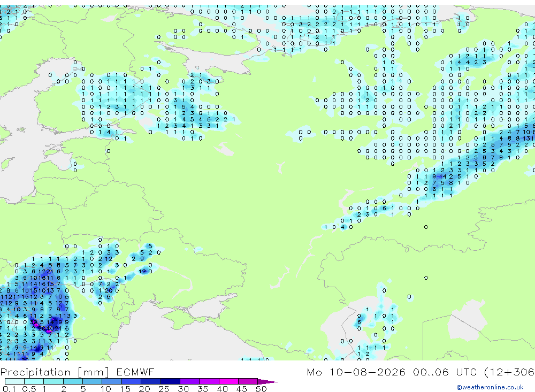Pick the 35–40 mm legend swatch

209,381
